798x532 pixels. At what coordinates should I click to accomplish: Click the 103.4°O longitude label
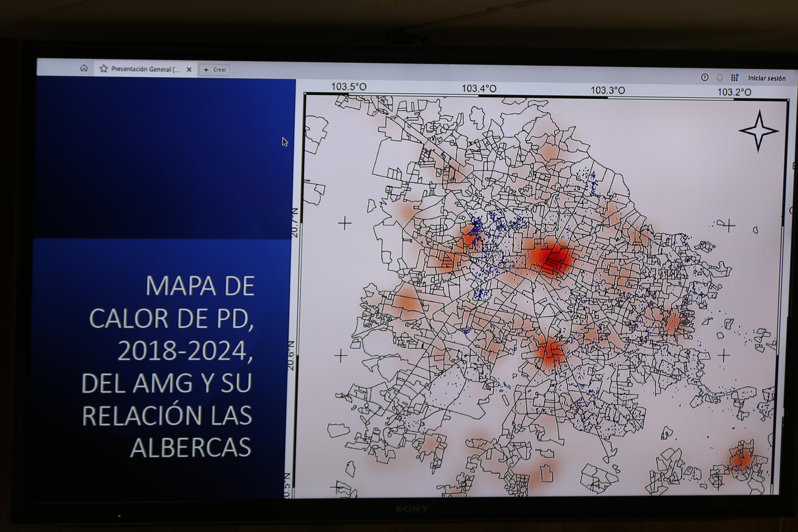(479, 89)
